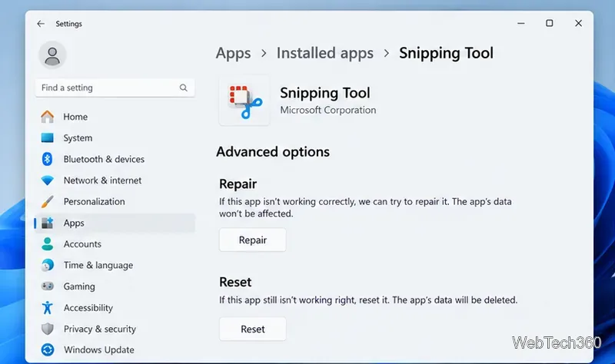Click the search magnifier icon

[x=183, y=88]
